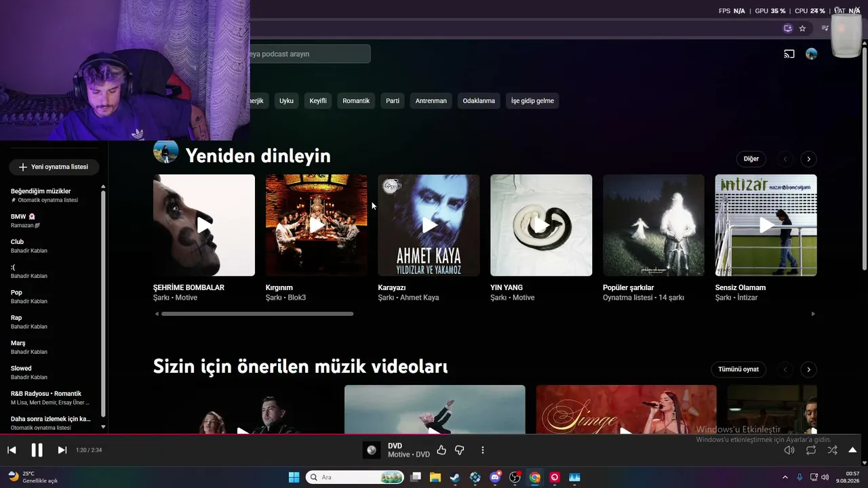Click the taskbar Ara search box

[355, 477]
